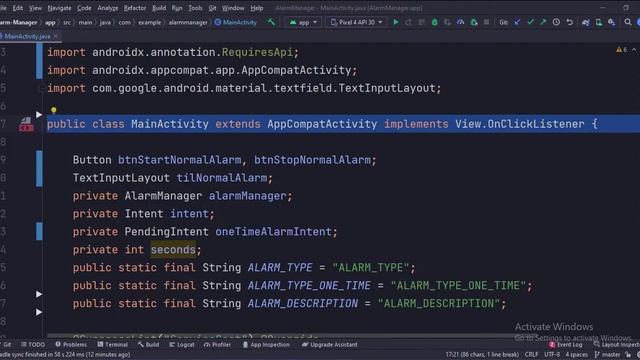The height and width of the screenshot is (360, 640).
Task: Open the Refactor menu
Action: [135, 8]
